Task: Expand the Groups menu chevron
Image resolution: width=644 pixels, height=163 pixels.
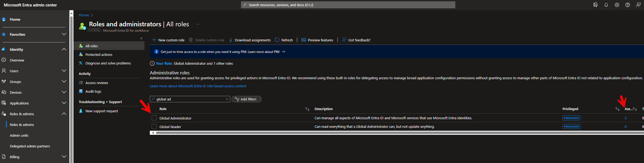Action: click(64, 81)
